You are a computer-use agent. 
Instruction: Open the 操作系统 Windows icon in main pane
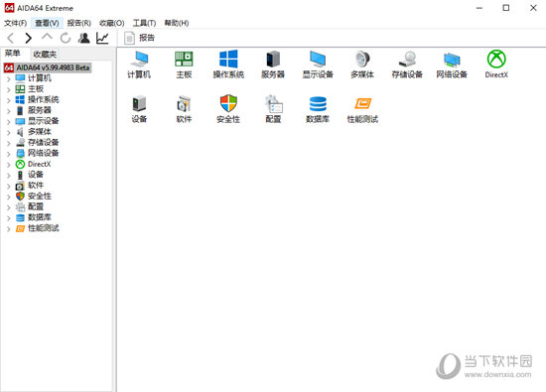[x=228, y=65]
